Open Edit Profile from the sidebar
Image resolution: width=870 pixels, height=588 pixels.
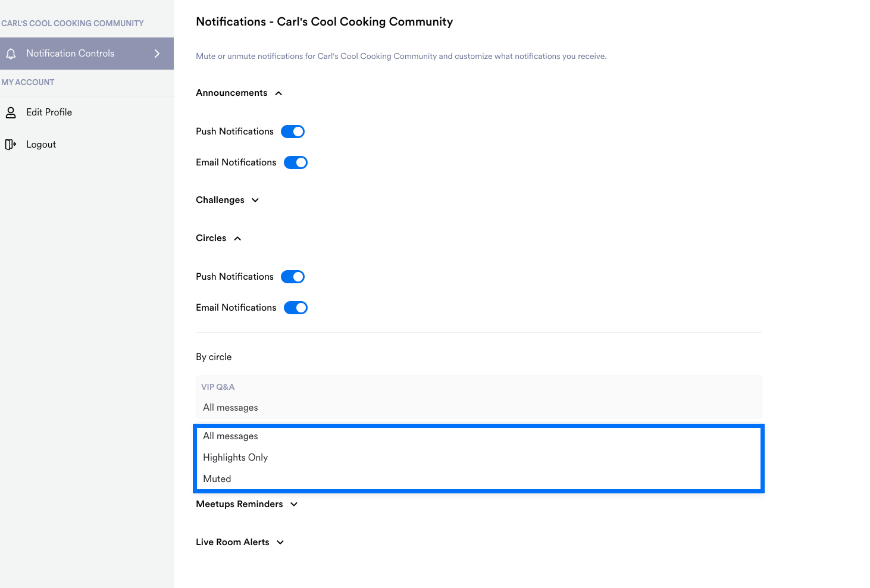pyautogui.click(x=87, y=112)
